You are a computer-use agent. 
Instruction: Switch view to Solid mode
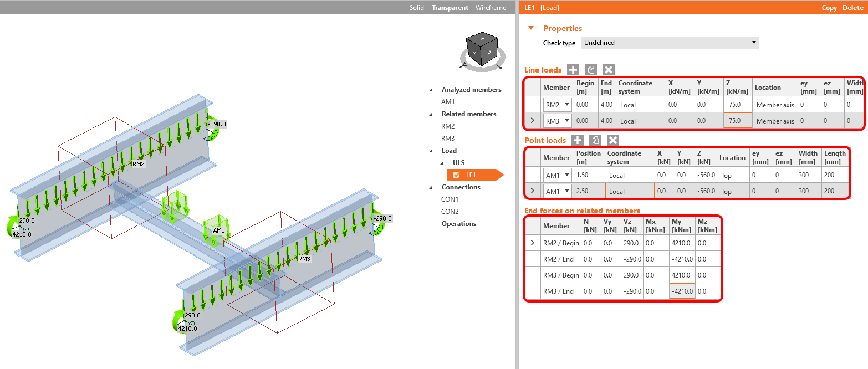click(x=416, y=7)
